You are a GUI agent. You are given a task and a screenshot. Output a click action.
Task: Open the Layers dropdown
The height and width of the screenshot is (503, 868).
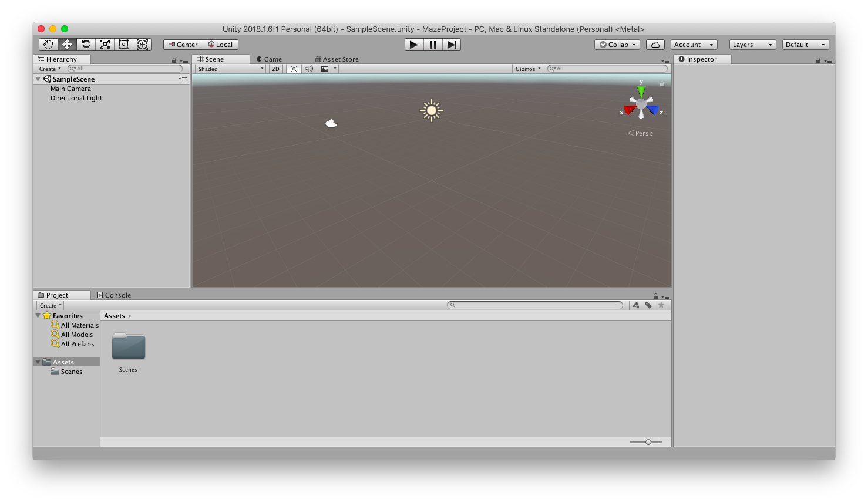point(753,45)
